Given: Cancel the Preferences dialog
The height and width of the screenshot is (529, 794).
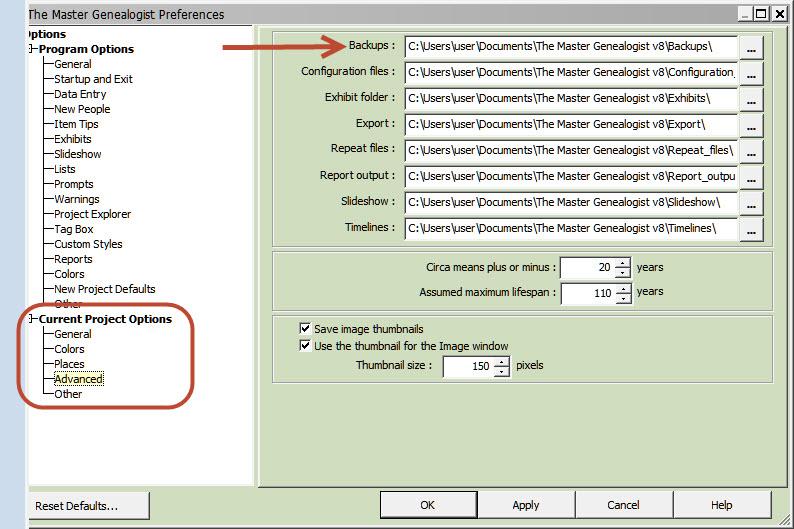Looking at the screenshot, I should [623, 505].
